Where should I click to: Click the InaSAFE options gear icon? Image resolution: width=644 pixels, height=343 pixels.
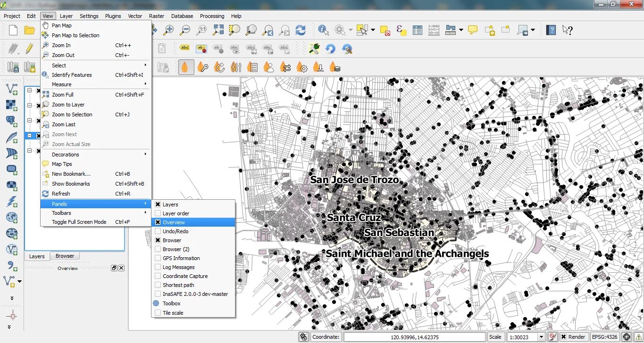tap(301, 67)
